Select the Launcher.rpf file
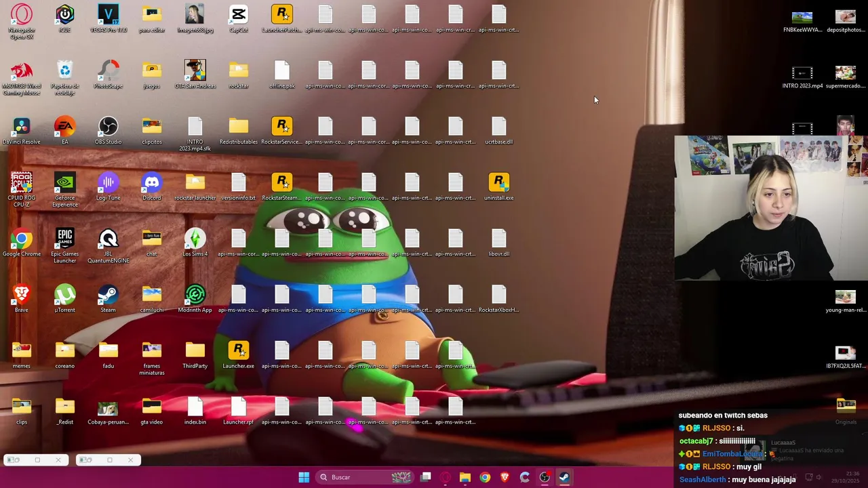The height and width of the screenshot is (488, 868). click(239, 411)
